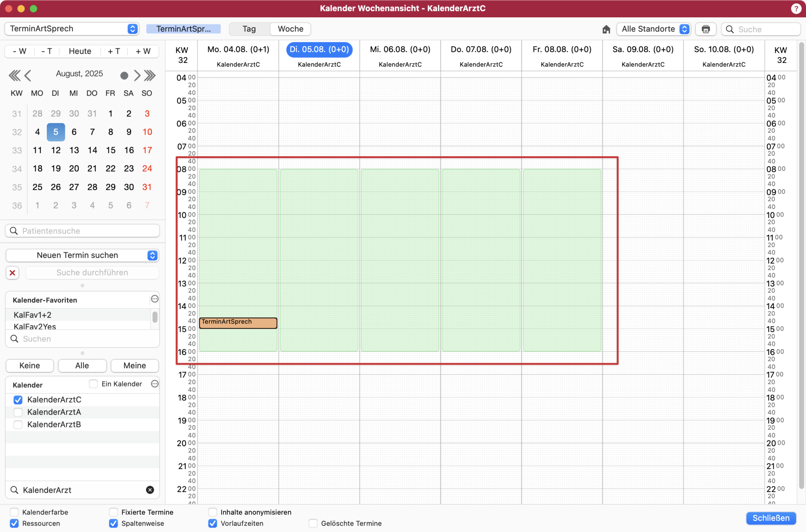
Task: Select August 15 in mini calendar
Action: (x=111, y=150)
